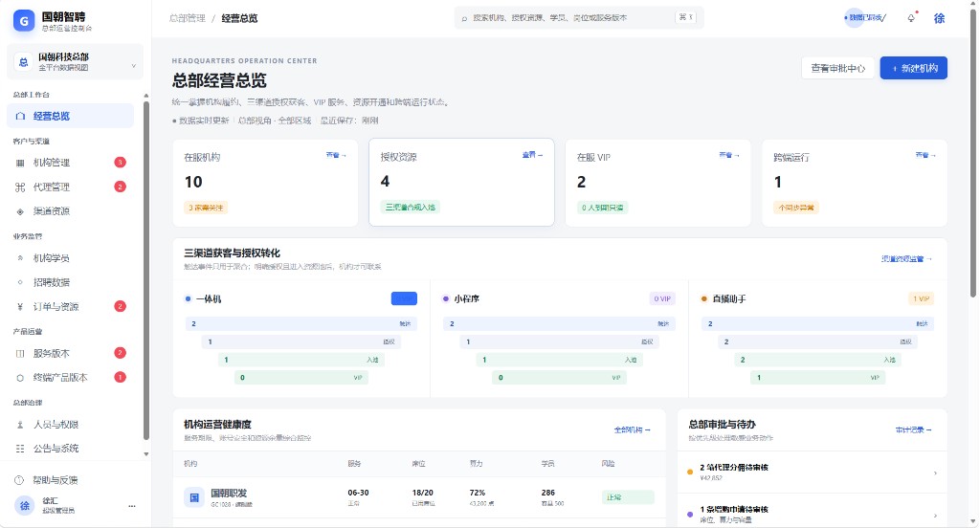This screenshot has width=980, height=528.
Task: Click the main page vertical scrollbar
Action: pos(973,153)
